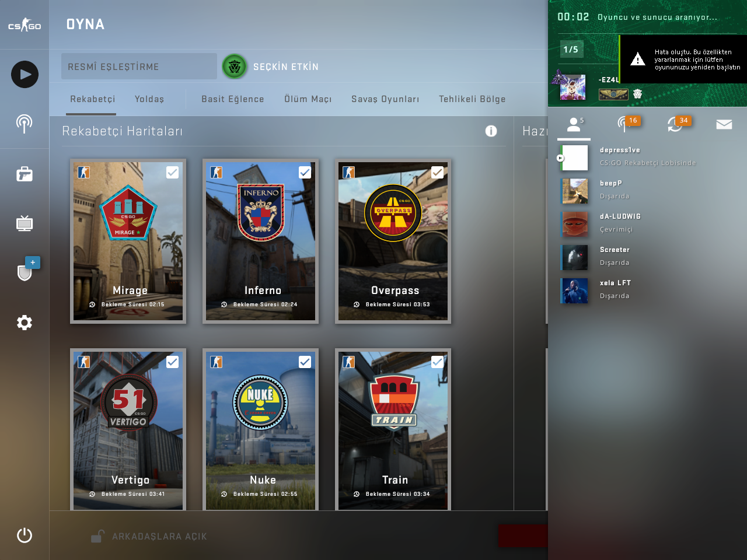747x560 pixels.
Task: Click the Train map card
Action: tap(393, 430)
